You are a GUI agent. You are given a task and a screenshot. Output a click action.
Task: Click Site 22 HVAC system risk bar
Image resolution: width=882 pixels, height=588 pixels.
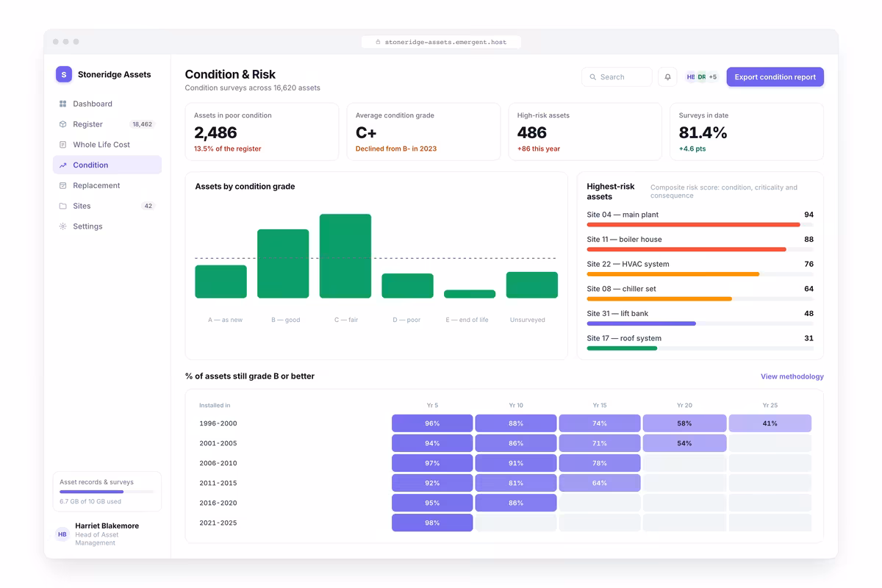(x=700, y=274)
